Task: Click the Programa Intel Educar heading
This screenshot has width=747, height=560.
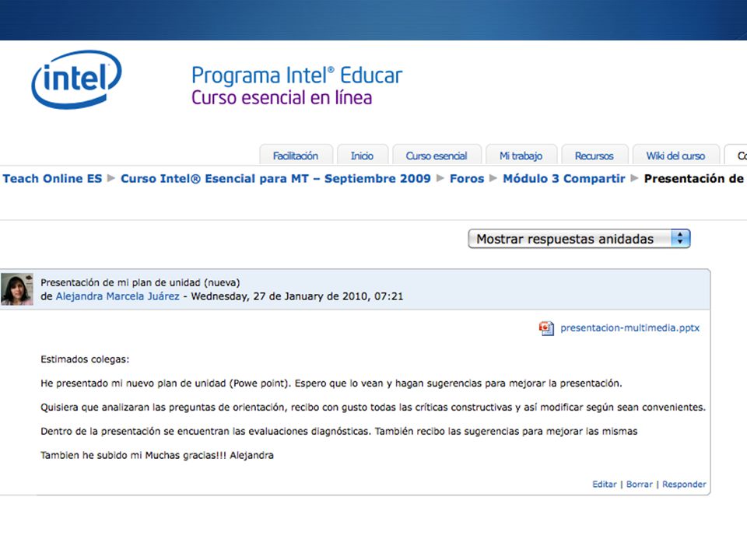Action: pyautogui.click(x=296, y=75)
